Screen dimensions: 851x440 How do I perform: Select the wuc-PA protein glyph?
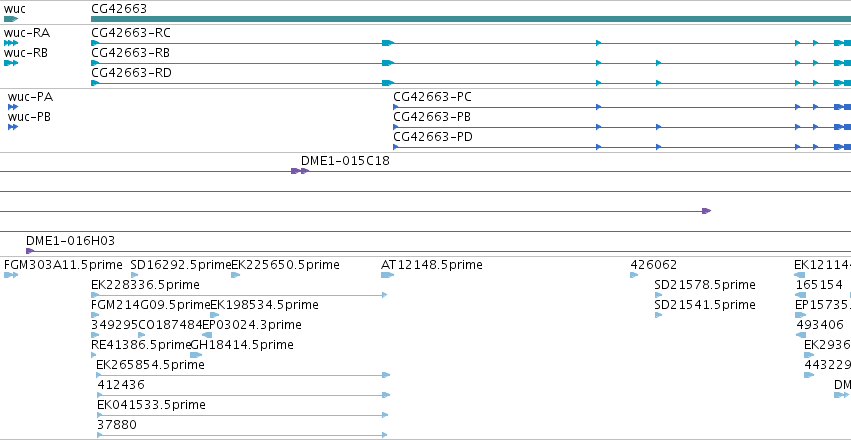point(13,107)
